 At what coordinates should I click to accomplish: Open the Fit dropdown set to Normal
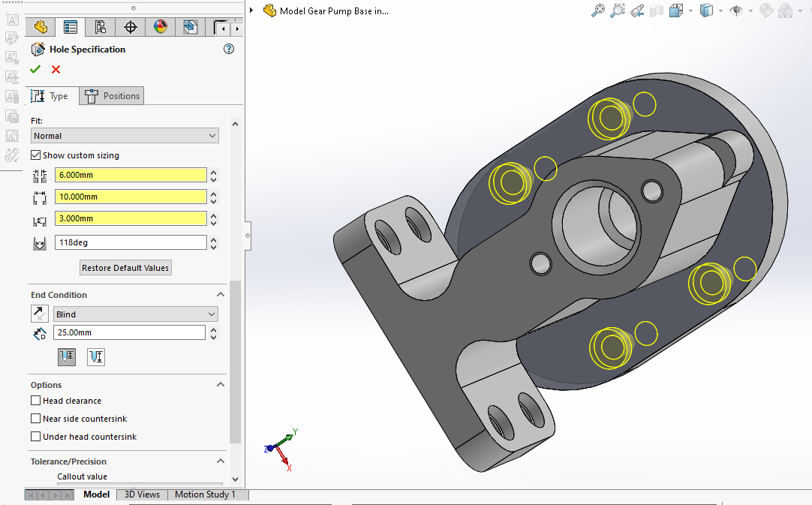click(125, 136)
